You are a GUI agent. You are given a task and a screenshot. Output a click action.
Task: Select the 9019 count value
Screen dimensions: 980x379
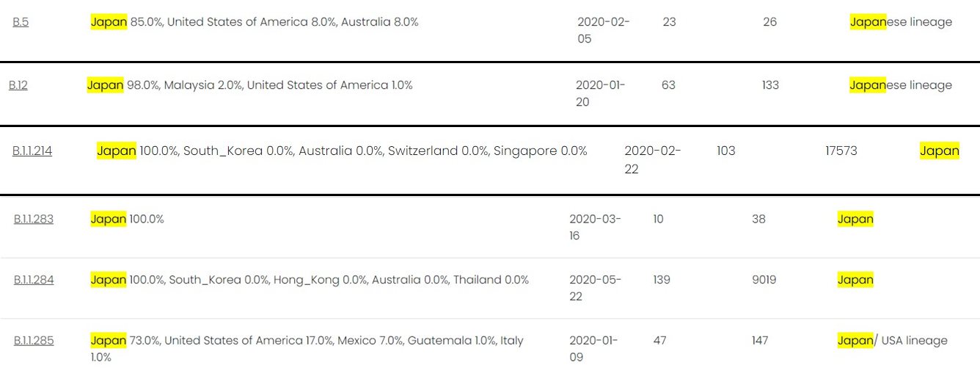click(764, 280)
